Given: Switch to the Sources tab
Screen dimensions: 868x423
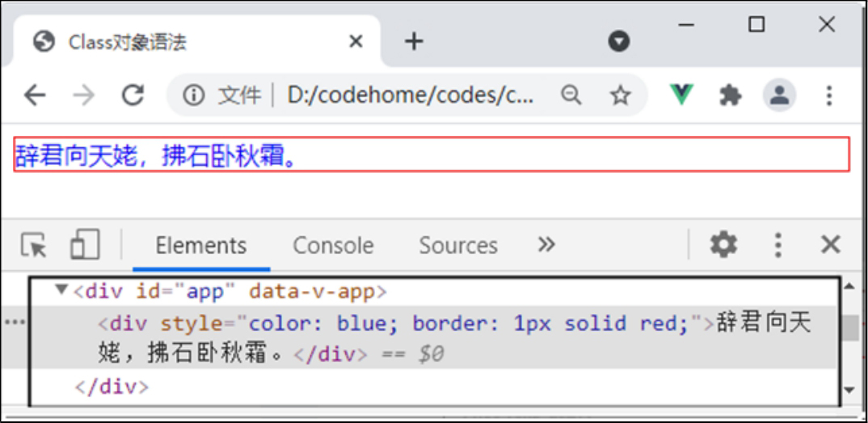Looking at the screenshot, I should (458, 245).
